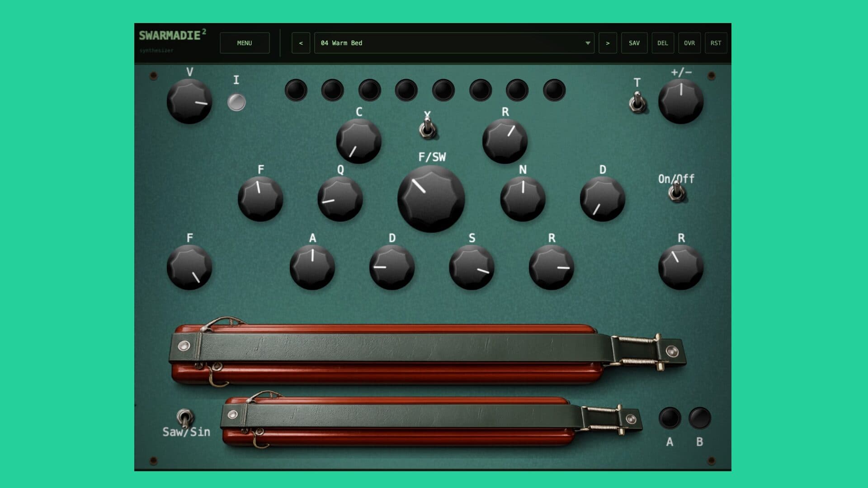Click the seventh black button in top row
868x488 pixels.
tap(517, 90)
